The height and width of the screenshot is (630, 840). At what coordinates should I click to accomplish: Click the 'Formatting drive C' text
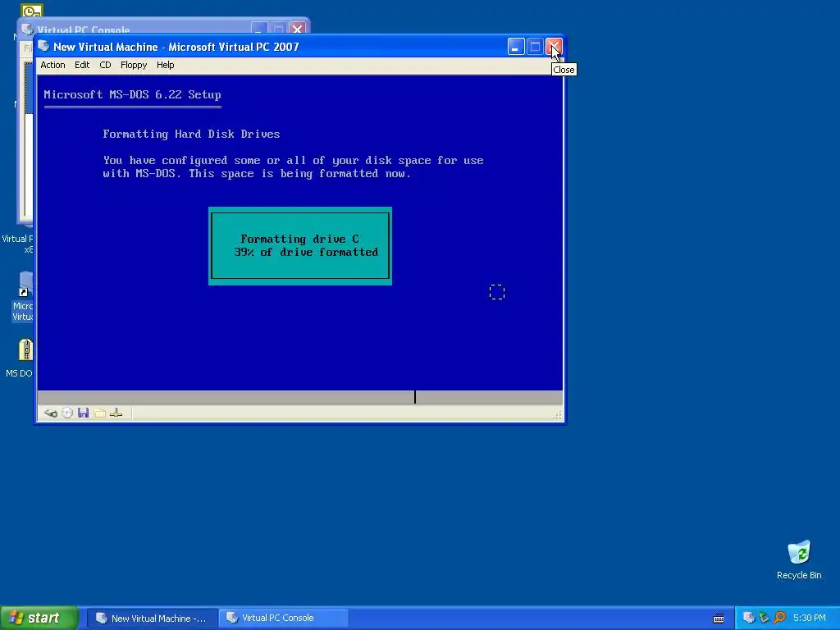point(299,239)
